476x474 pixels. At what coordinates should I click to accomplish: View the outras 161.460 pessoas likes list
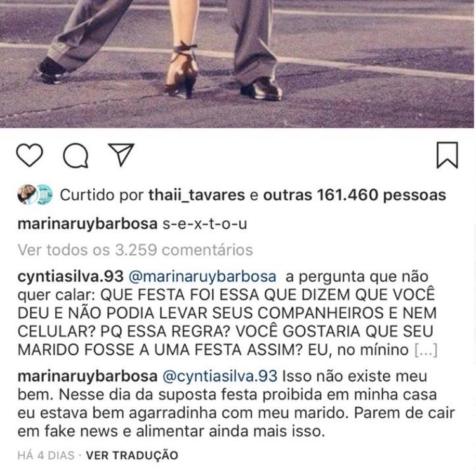tap(355, 195)
